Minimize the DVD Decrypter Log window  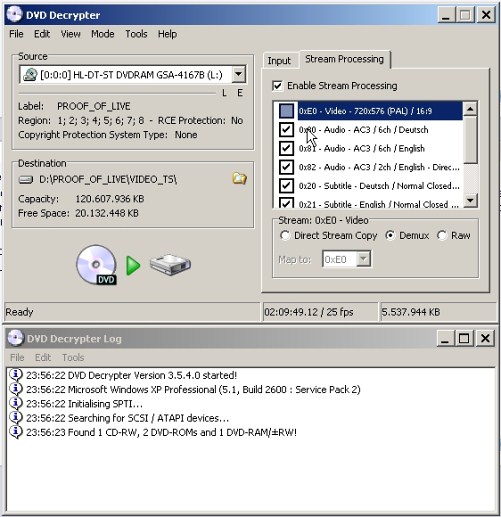tap(445, 338)
